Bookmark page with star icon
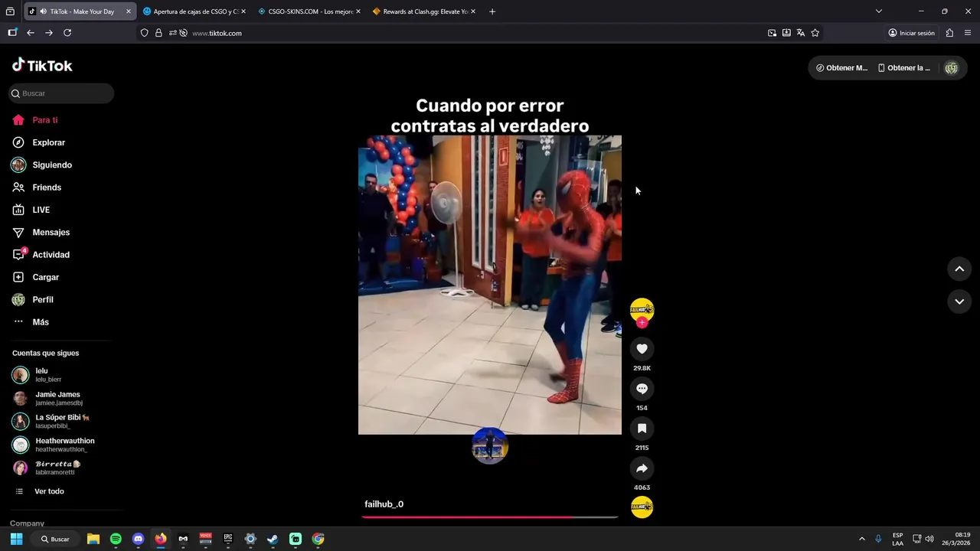This screenshot has height=551, width=980. tap(815, 33)
